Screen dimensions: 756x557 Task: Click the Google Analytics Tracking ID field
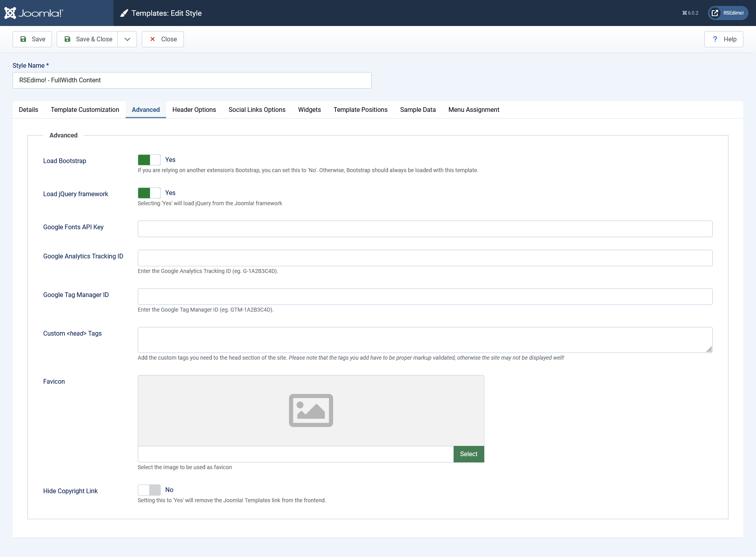tap(425, 258)
